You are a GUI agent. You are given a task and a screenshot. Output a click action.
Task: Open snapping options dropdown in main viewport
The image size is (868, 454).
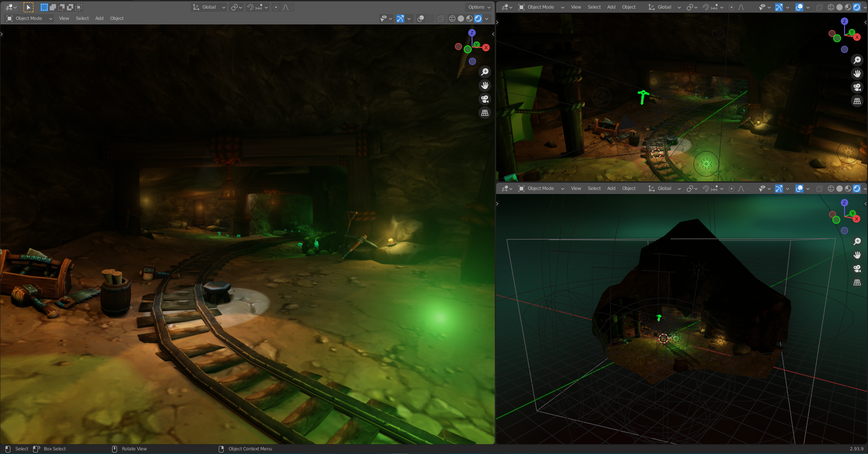pyautogui.click(x=262, y=7)
